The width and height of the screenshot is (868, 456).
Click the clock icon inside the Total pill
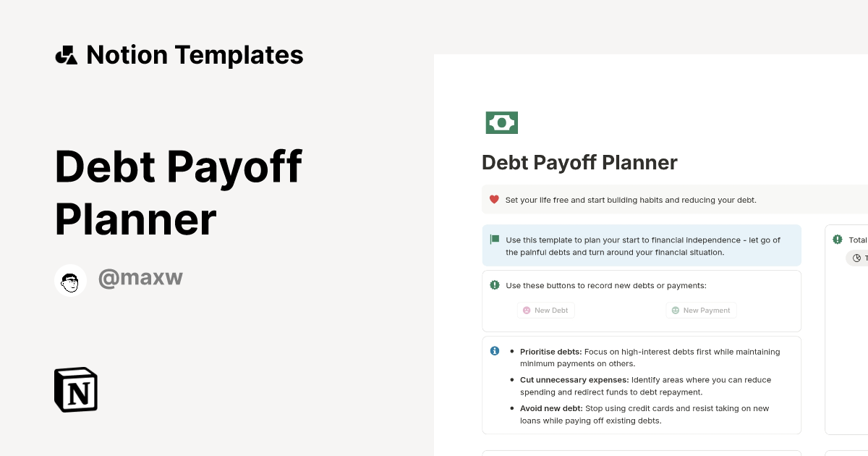858,258
